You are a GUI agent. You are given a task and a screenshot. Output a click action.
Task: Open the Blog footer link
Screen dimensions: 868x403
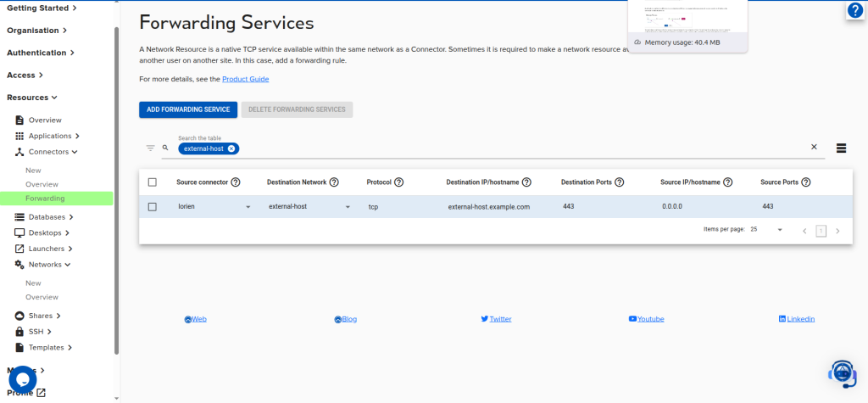346,319
